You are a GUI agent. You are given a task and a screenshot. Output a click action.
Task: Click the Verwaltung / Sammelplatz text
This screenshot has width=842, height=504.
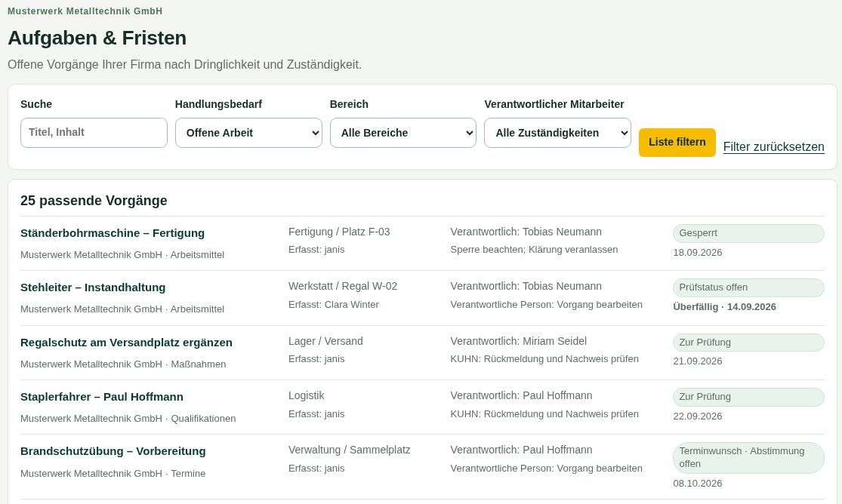tap(349, 450)
